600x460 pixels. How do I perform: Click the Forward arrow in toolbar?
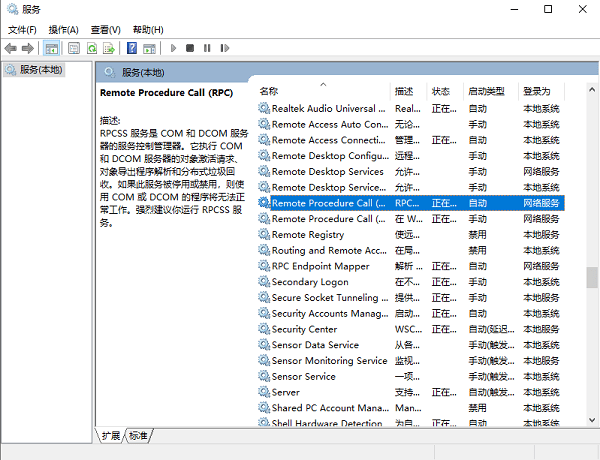click(28, 48)
